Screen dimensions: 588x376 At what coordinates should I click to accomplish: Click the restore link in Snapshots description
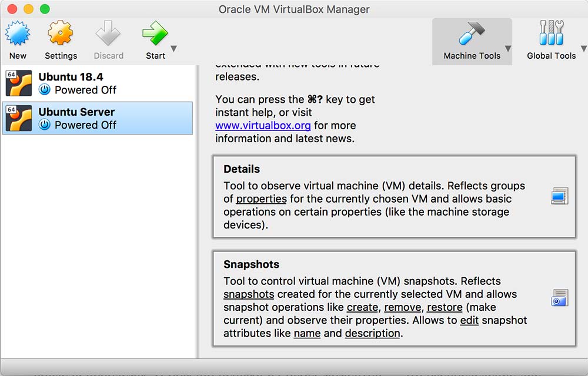click(x=444, y=307)
